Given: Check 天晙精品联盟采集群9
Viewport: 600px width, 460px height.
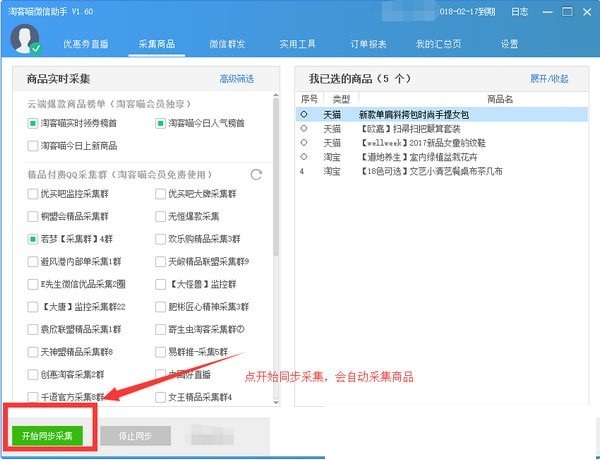Looking at the screenshot, I should click(160, 262).
